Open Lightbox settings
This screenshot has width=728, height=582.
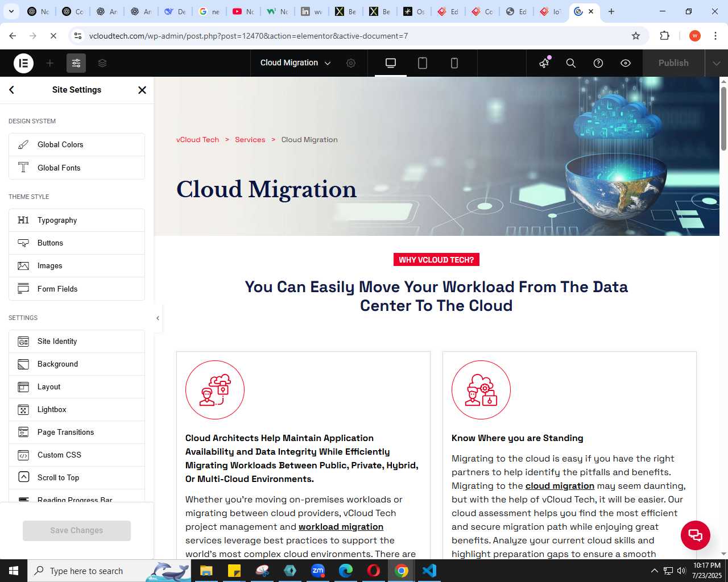pyautogui.click(x=77, y=410)
